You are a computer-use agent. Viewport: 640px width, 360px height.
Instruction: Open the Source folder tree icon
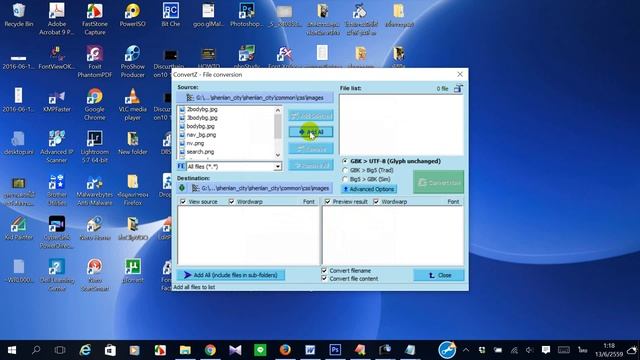pos(190,98)
